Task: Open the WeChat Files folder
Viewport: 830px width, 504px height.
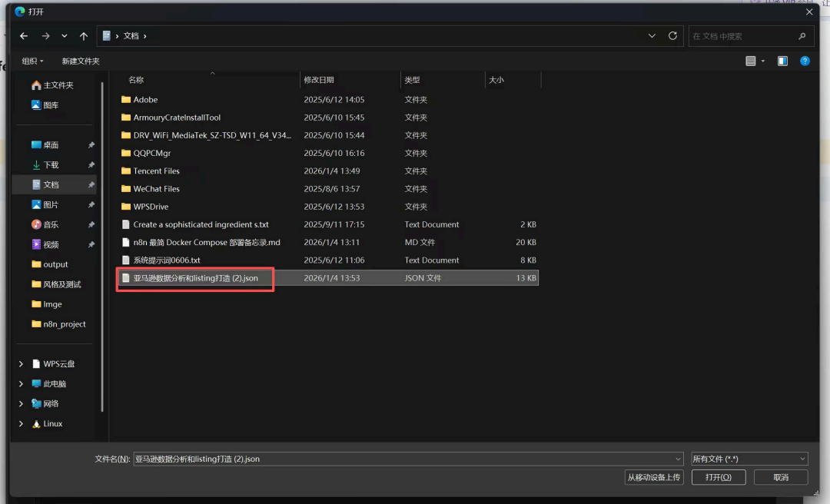Action: point(156,189)
